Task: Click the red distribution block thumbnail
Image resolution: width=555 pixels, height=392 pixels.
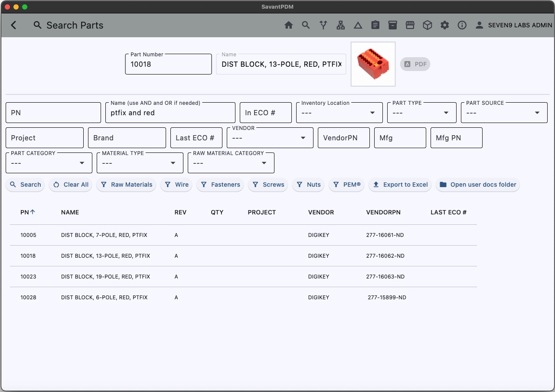Action: pos(373,64)
